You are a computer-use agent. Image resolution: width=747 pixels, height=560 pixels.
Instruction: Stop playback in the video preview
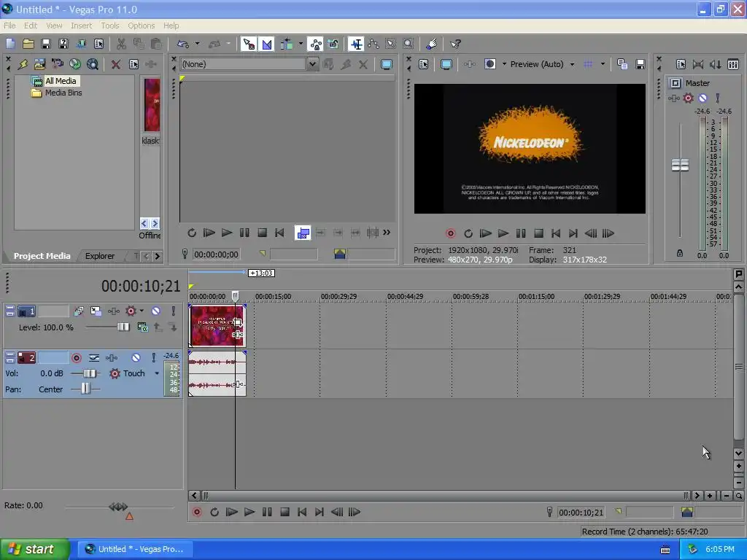[538, 233]
